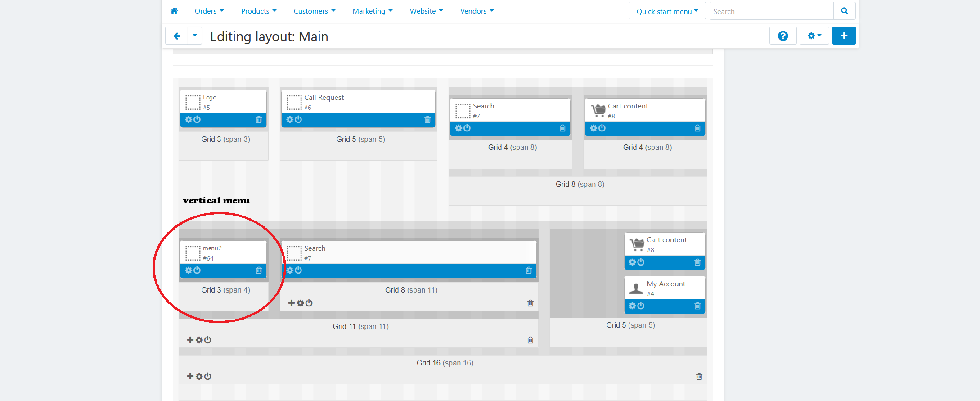Click the blue plus add button

point(844,36)
